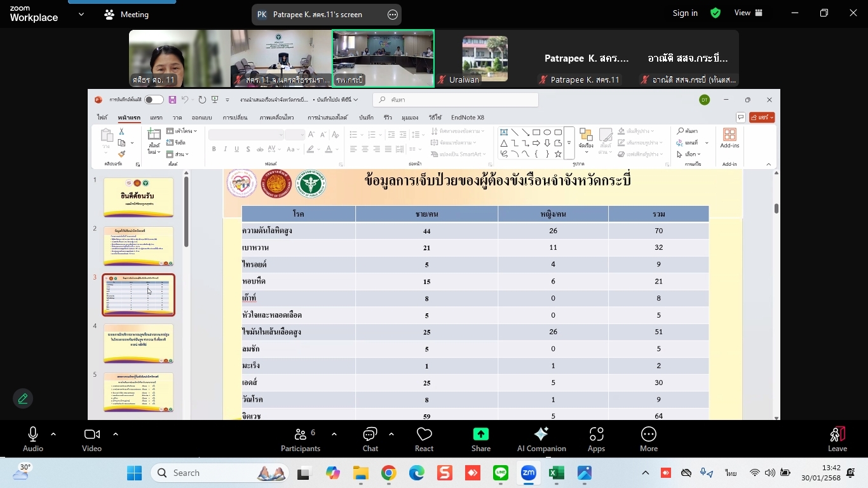The width and height of the screenshot is (868, 488).
Task: Open the EndNote X8 tab
Action: point(468,118)
